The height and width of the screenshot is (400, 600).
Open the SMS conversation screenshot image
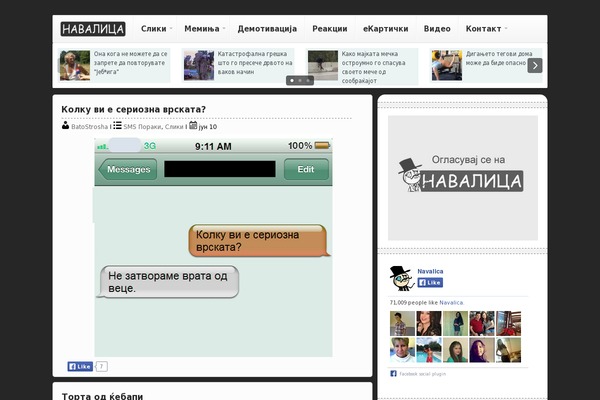pos(213,248)
